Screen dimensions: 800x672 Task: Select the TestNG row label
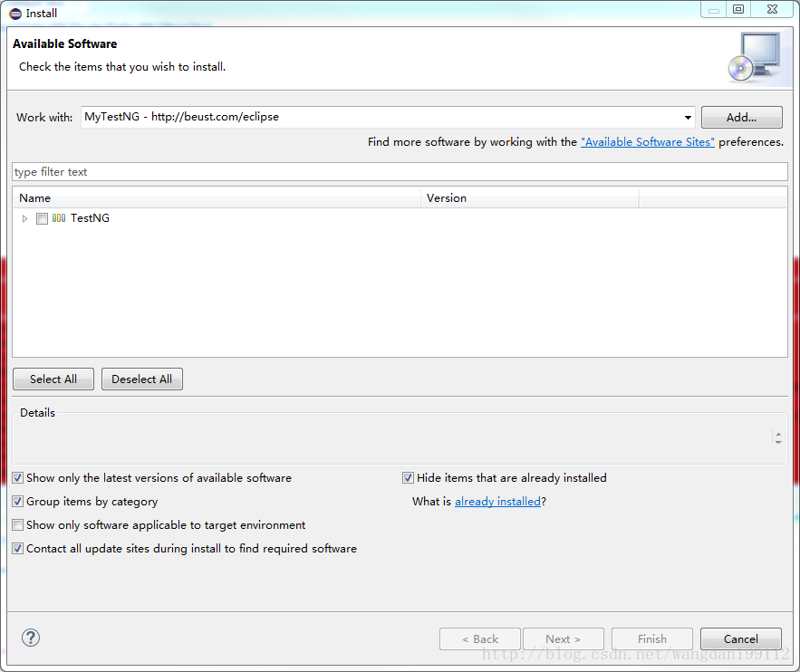90,218
